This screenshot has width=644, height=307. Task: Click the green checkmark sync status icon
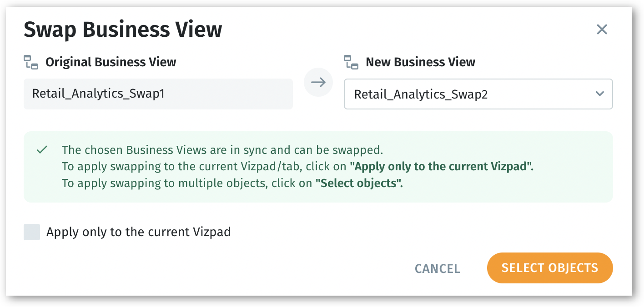click(x=42, y=150)
